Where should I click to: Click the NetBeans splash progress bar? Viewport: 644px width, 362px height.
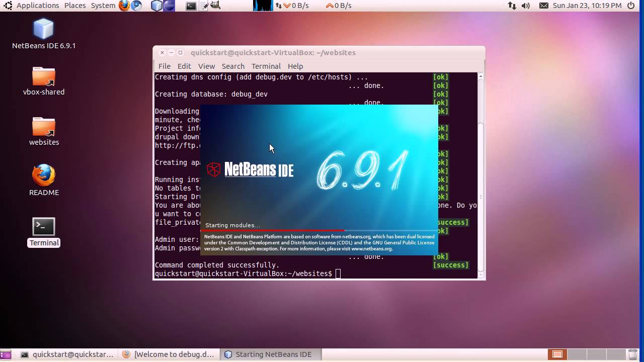pos(319,231)
